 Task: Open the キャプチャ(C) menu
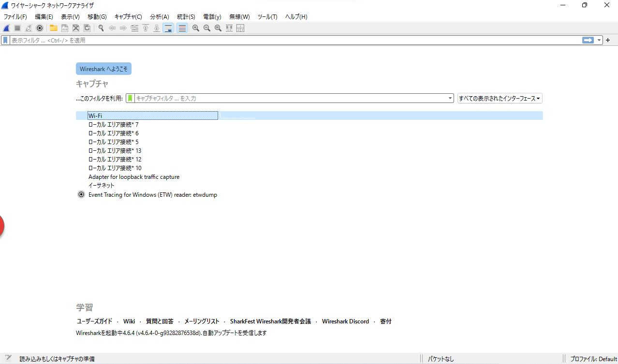tap(128, 16)
